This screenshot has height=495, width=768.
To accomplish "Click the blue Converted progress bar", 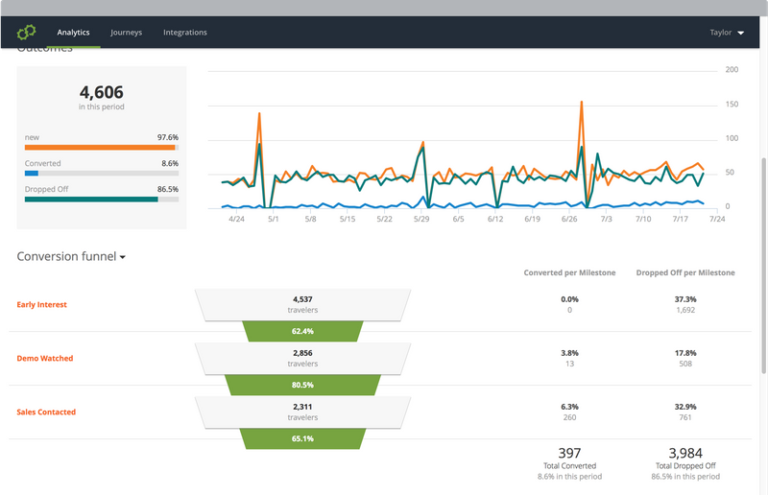I will [x=32, y=173].
